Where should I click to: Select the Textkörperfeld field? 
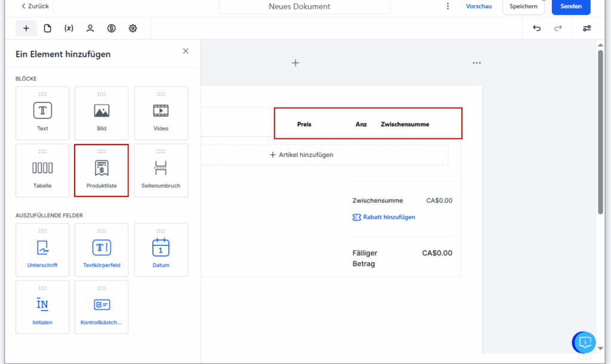click(x=101, y=250)
